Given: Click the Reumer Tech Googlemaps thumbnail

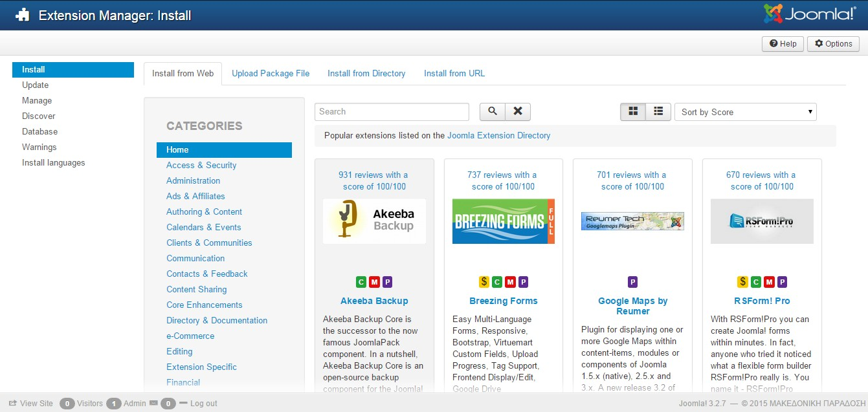Looking at the screenshot, I should pyautogui.click(x=632, y=221).
